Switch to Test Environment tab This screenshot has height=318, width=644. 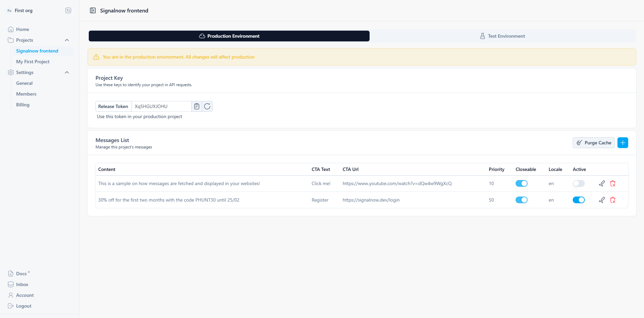502,36
